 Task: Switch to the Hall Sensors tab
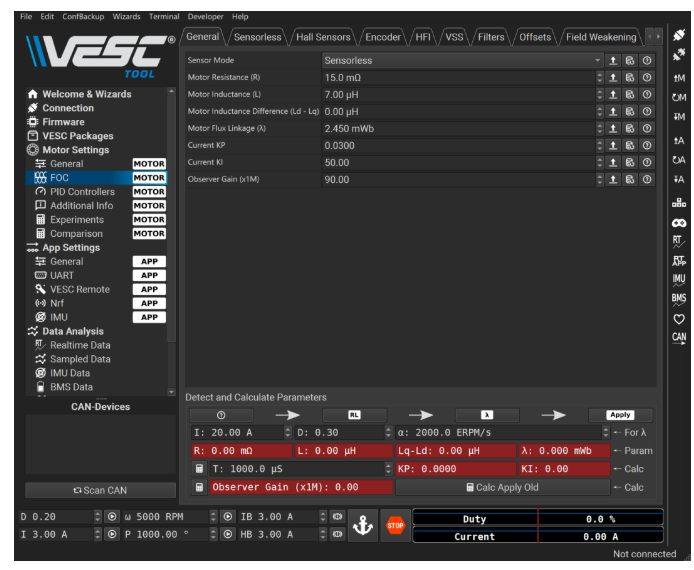point(323,37)
